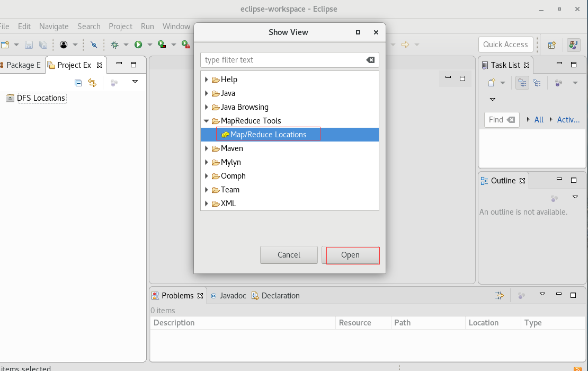Image resolution: width=588 pixels, height=371 pixels.
Task: Collapse the MapReduce Tools folder
Action: coord(206,121)
